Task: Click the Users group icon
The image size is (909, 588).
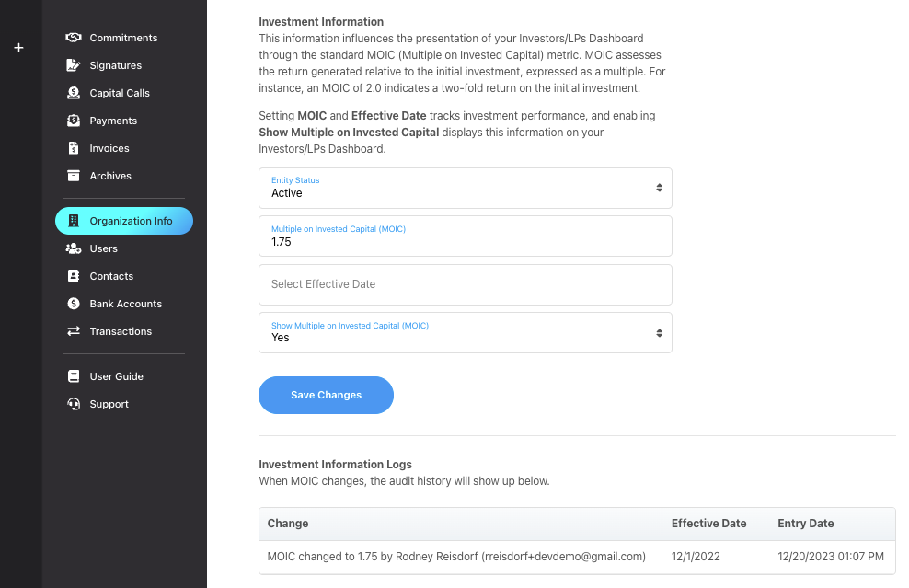Action: 74,248
